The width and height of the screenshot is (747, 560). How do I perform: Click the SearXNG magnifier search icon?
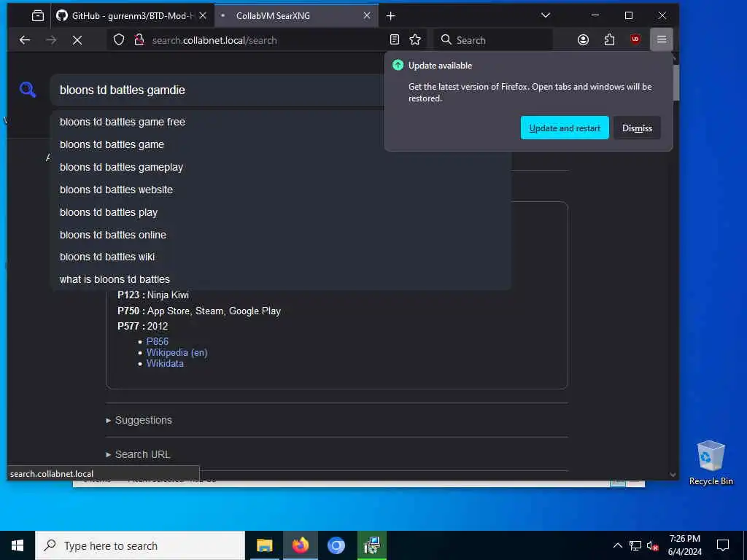point(28,90)
